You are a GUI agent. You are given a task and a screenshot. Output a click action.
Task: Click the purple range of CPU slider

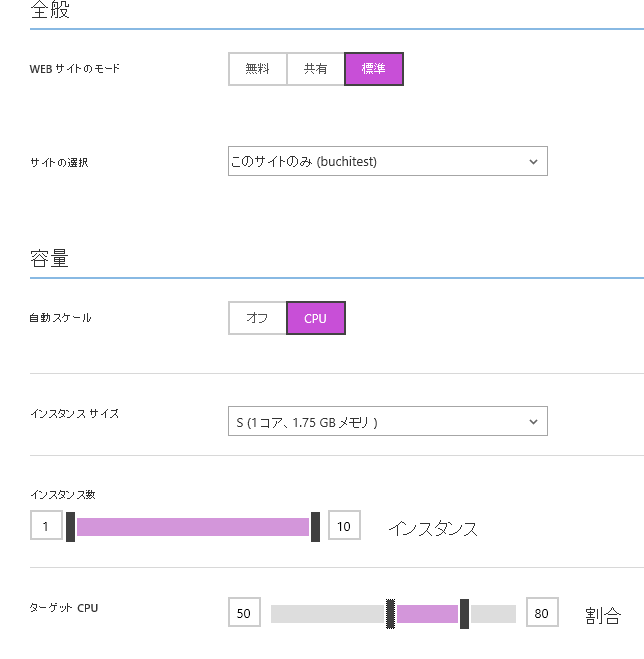coord(427,614)
